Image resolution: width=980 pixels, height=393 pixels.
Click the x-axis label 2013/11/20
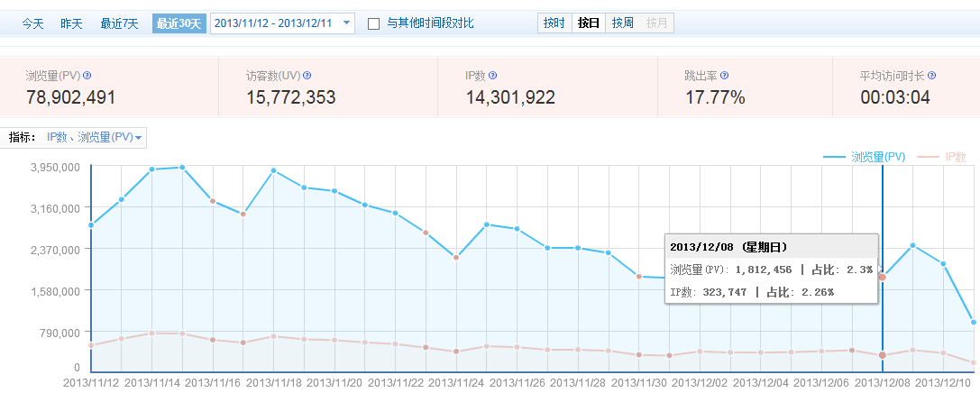(335, 381)
